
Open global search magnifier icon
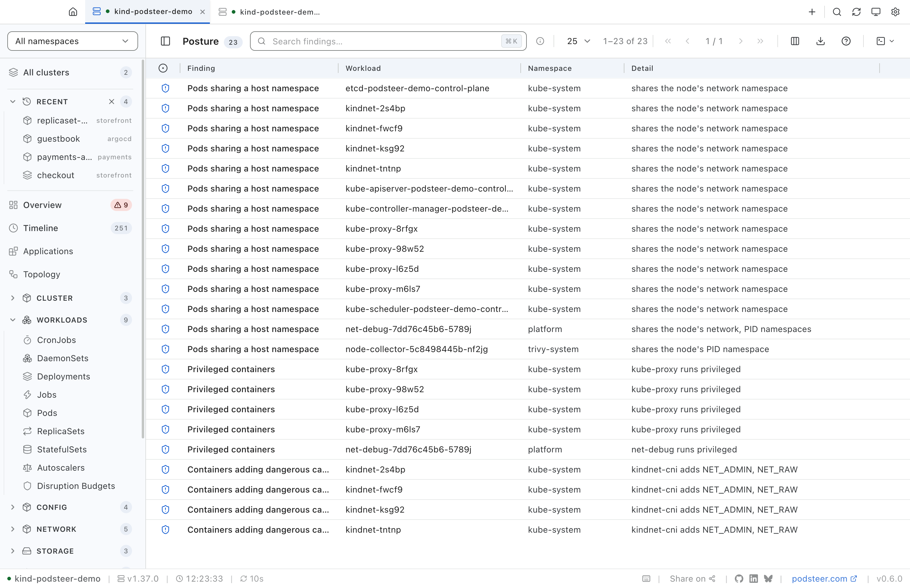point(837,12)
